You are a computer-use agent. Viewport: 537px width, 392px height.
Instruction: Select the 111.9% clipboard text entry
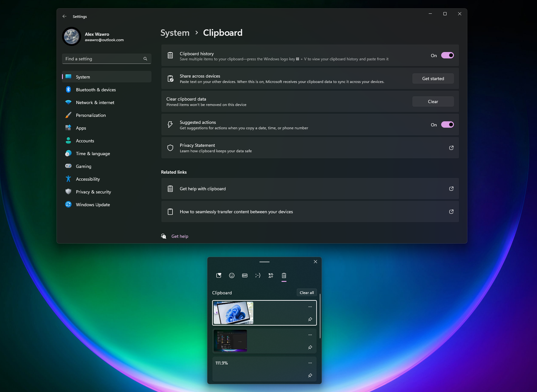click(264, 369)
